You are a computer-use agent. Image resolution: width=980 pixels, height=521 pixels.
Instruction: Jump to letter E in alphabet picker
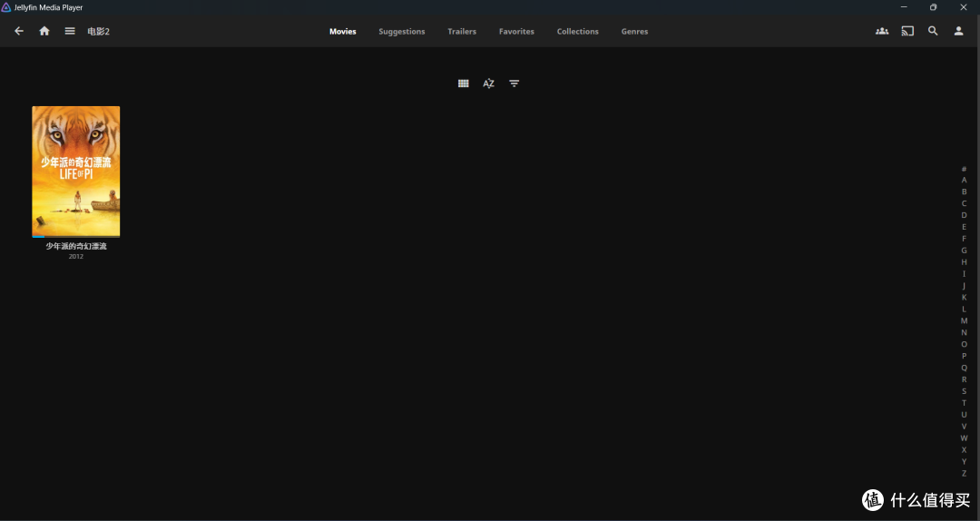[964, 227]
